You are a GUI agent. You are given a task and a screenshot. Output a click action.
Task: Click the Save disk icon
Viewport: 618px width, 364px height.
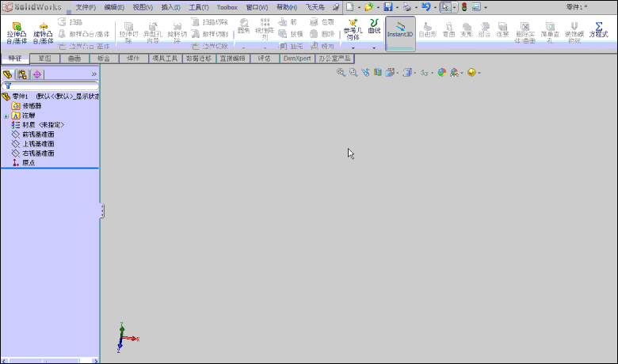pyautogui.click(x=388, y=7)
